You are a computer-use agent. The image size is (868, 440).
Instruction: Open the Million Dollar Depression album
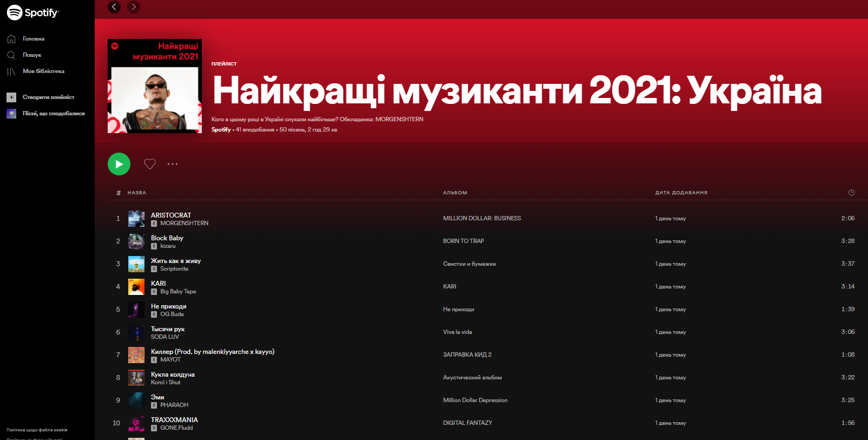tap(475, 400)
